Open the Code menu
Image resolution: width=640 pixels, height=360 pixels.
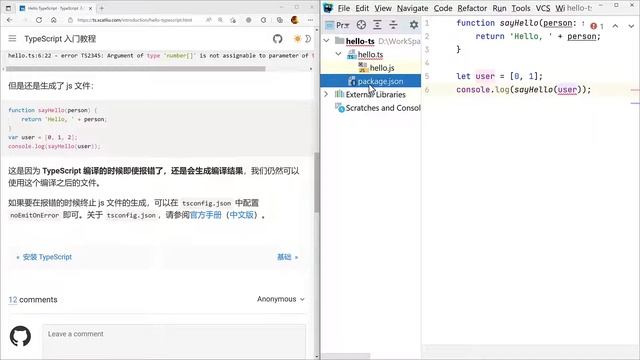442,8
